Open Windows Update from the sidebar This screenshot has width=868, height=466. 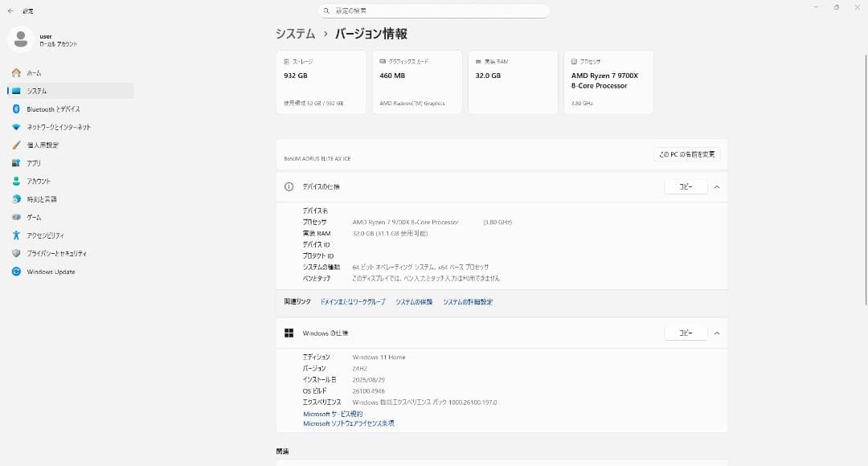50,272
